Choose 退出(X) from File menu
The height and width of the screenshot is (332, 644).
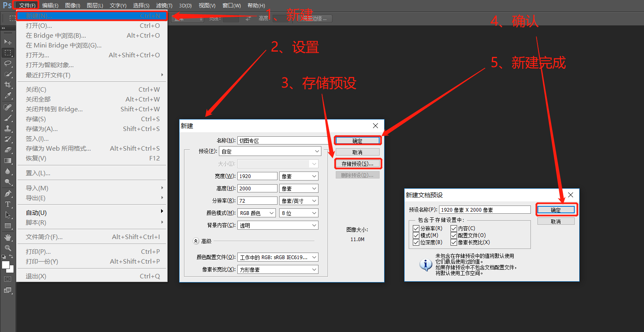(92, 276)
